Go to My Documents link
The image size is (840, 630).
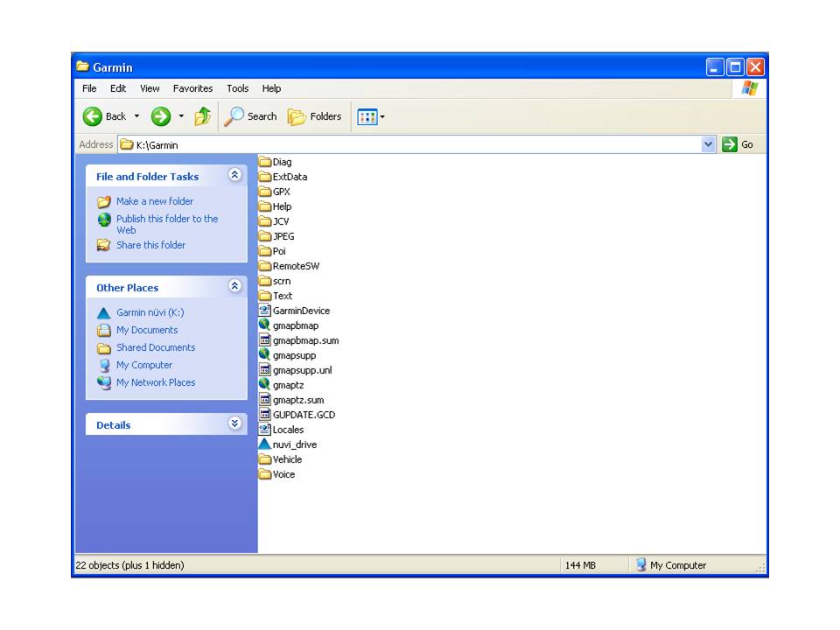(x=146, y=330)
